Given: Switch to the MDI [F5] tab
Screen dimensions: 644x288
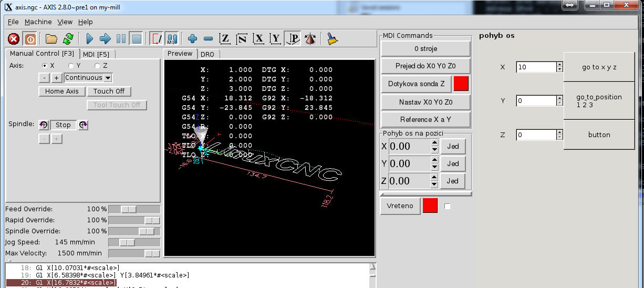Looking at the screenshot, I should (x=97, y=54).
